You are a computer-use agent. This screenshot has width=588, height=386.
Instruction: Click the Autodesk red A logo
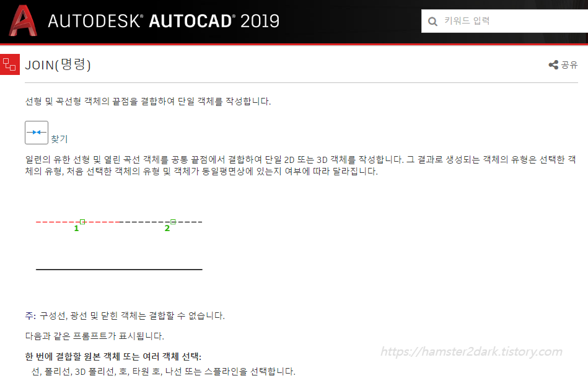click(x=23, y=20)
